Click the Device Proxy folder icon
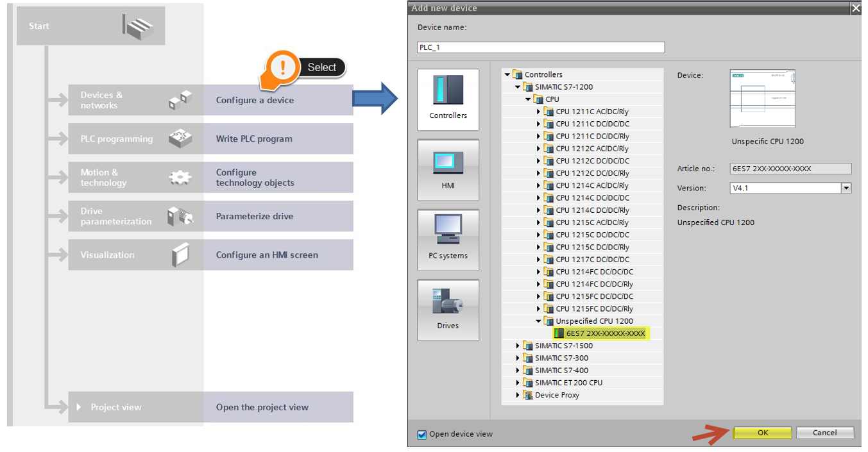This screenshot has height=452, width=868. click(528, 395)
